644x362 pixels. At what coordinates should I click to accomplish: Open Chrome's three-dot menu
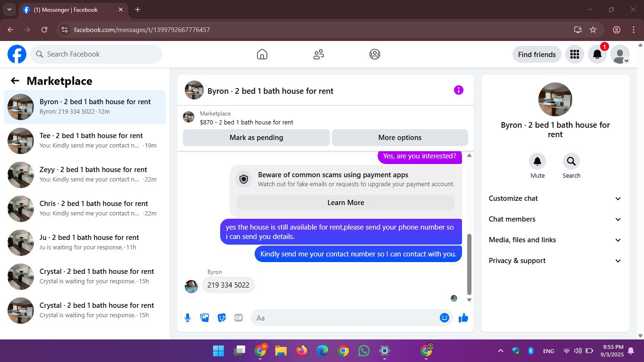click(x=634, y=30)
